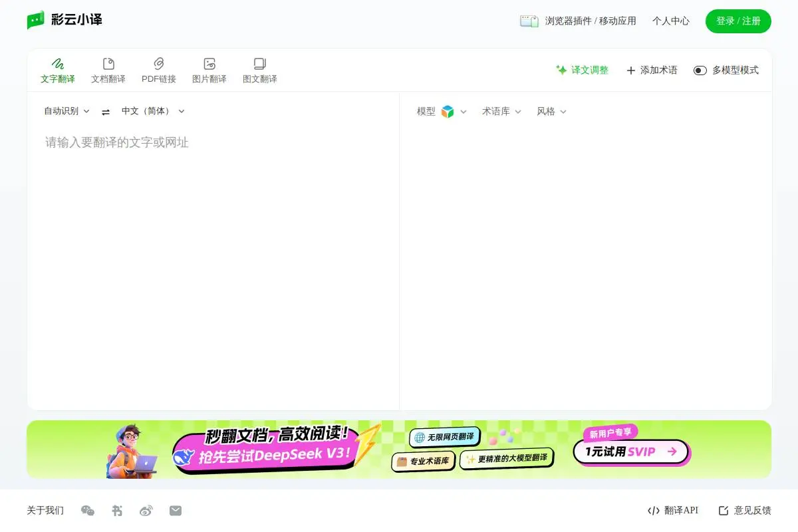This screenshot has height=532, width=798.
Task: Click the 新用户专享 banner label
Action: coord(610,434)
